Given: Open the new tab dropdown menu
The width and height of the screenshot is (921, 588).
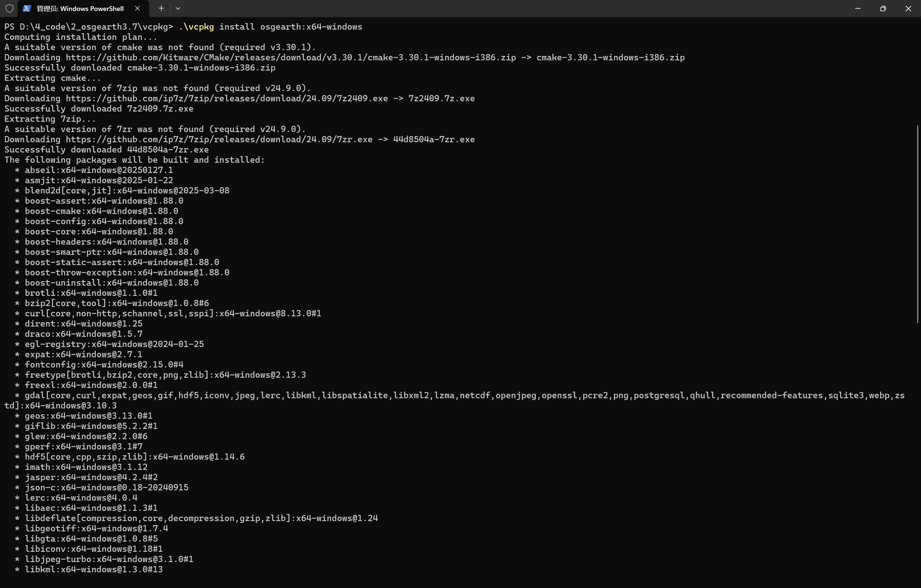Looking at the screenshot, I should coord(178,8).
